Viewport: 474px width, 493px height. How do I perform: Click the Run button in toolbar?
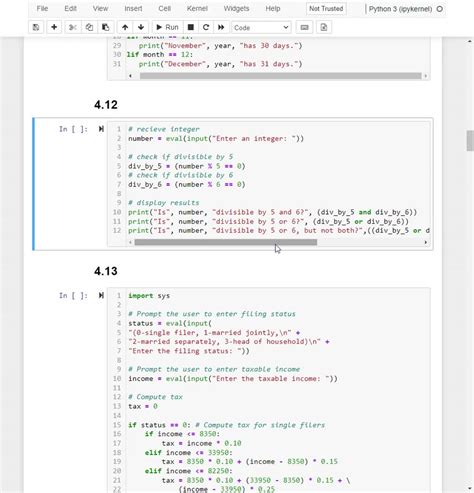coord(167,27)
